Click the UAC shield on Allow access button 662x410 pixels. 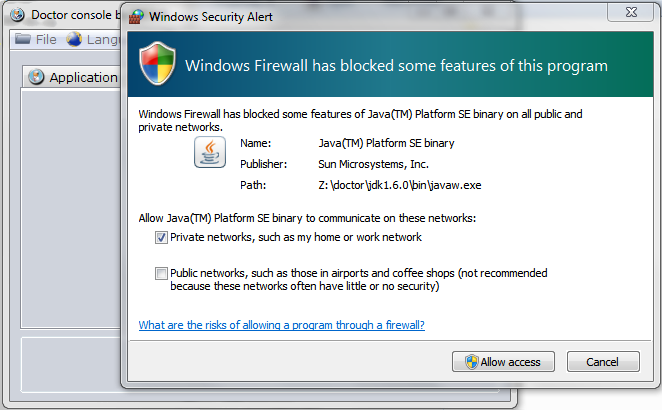(472, 362)
